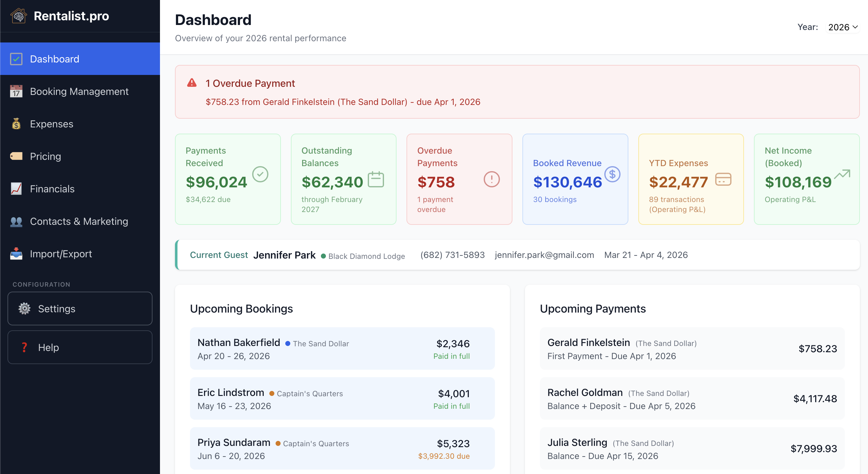Select Dashboard in the sidebar

55,59
